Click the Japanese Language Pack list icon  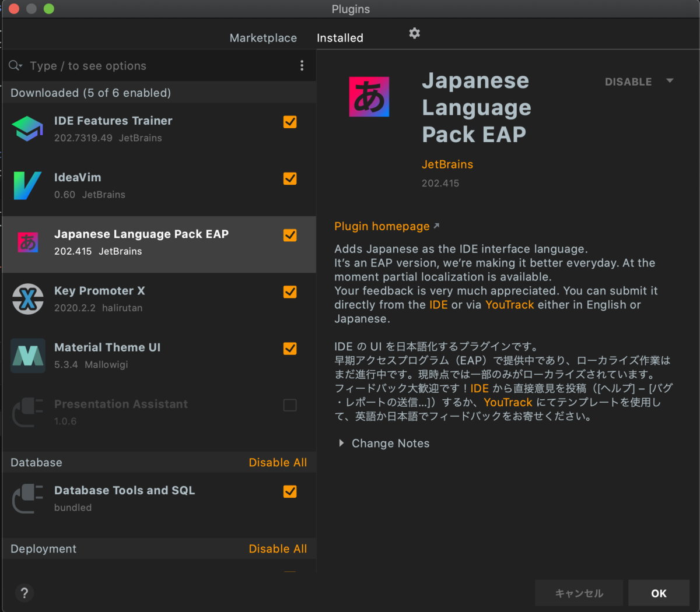click(27, 242)
